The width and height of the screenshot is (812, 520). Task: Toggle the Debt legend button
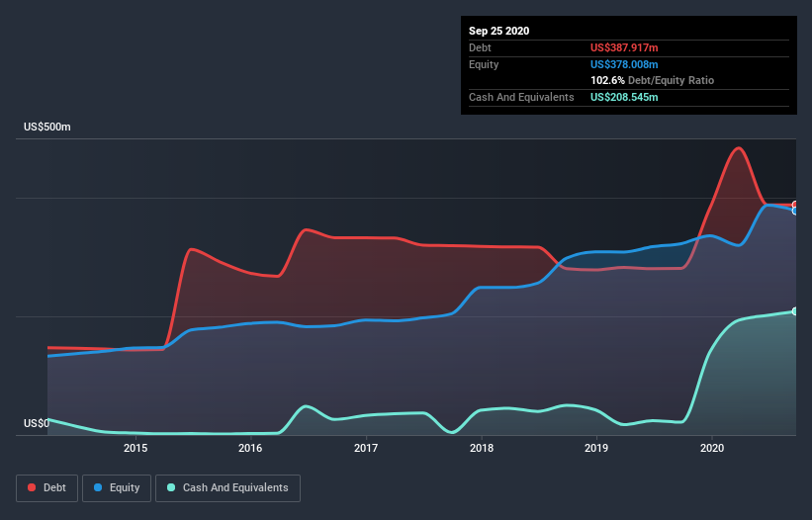46,488
